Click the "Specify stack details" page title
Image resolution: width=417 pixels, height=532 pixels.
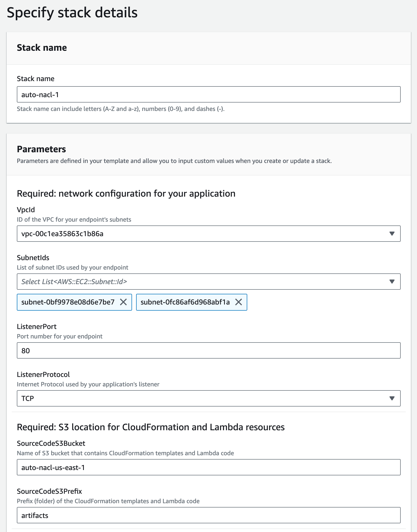(72, 12)
